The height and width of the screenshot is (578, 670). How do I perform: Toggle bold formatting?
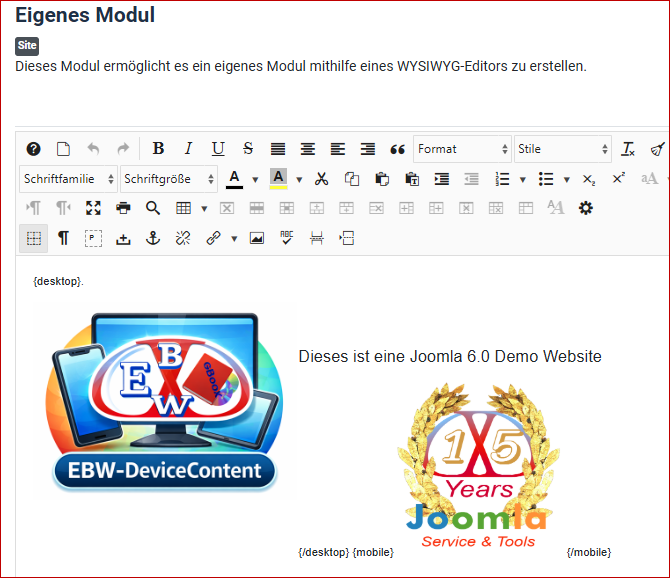click(158, 149)
